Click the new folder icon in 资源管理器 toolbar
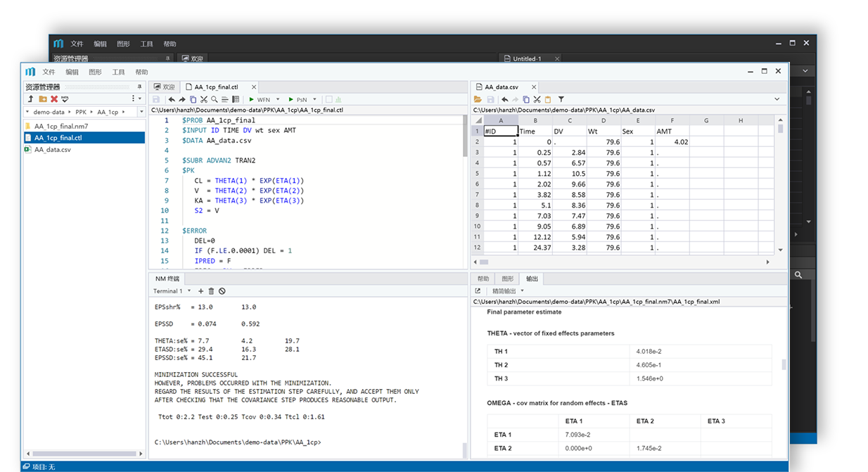Image resolution: width=868 pixels, height=472 pixels. click(x=43, y=99)
